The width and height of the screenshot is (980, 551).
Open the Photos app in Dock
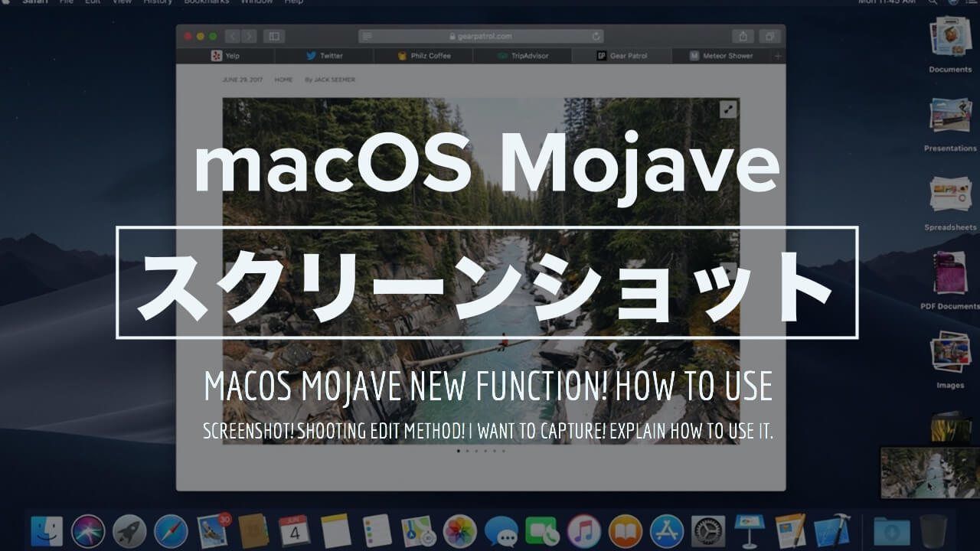(x=460, y=530)
